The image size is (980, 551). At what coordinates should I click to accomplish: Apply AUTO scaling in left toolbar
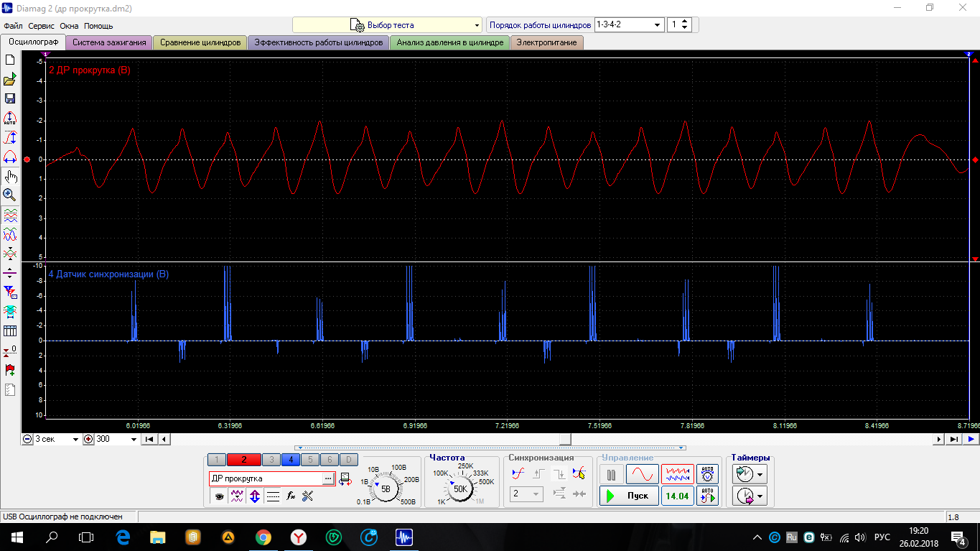point(10,119)
